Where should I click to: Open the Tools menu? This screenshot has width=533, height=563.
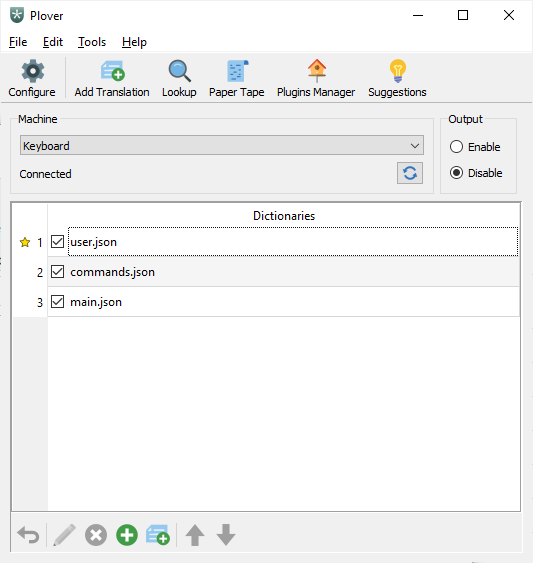pyautogui.click(x=92, y=42)
